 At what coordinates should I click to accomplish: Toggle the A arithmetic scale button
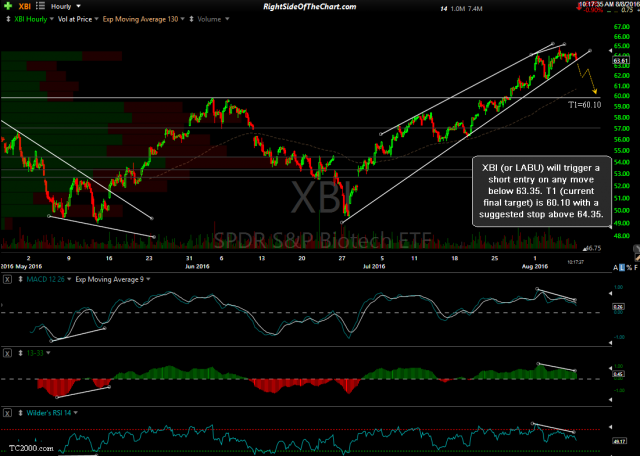coord(616,267)
